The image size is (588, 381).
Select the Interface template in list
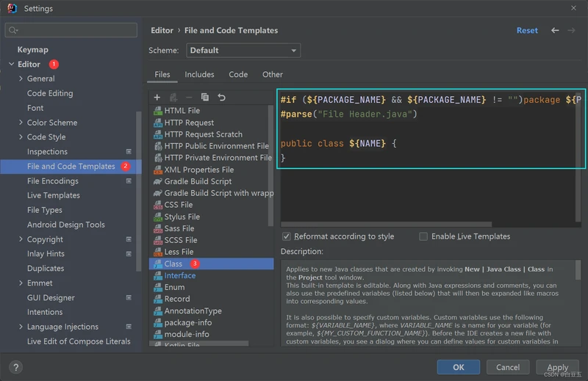click(180, 275)
